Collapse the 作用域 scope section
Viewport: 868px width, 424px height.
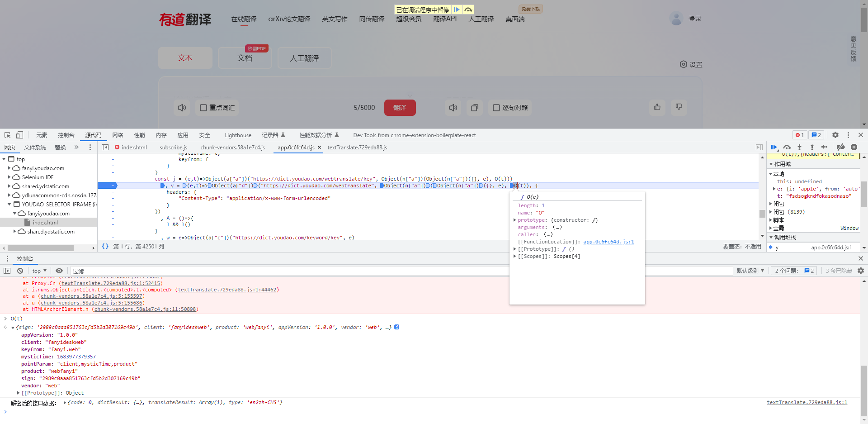pos(771,164)
